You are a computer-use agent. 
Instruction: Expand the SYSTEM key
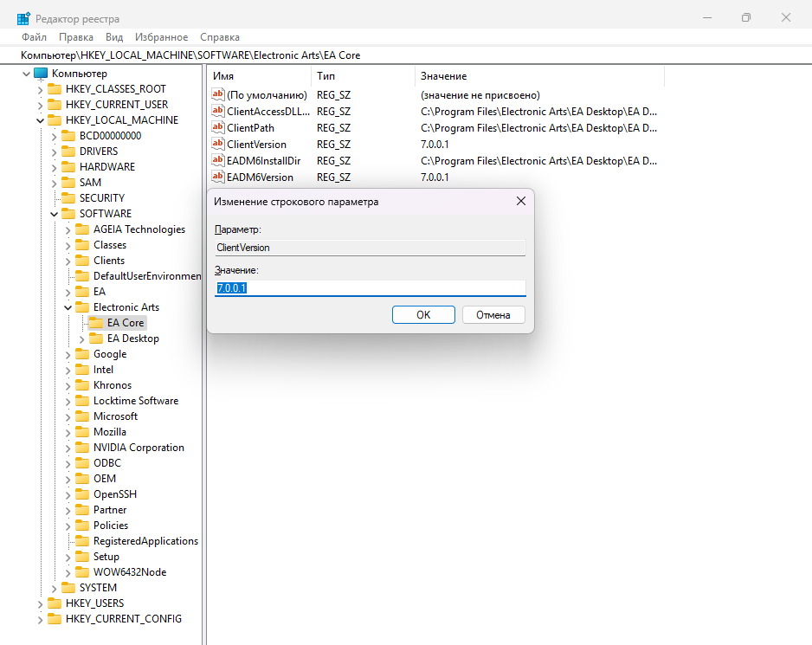[55, 589]
